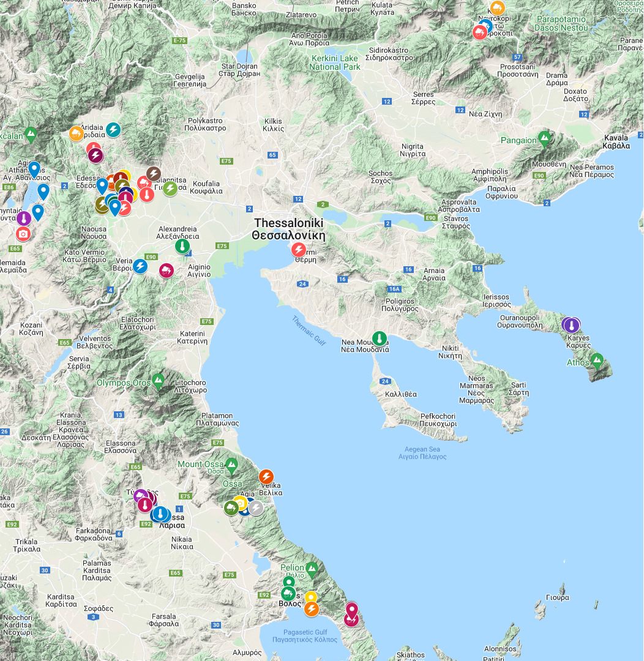Select Pefkochori town label
This screenshot has height=661, width=644.
tap(438, 419)
